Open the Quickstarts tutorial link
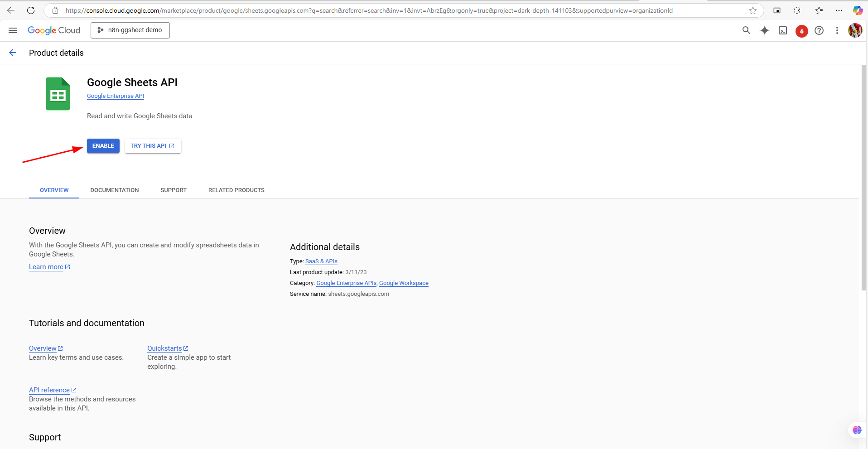This screenshot has height=449, width=868. [x=168, y=348]
